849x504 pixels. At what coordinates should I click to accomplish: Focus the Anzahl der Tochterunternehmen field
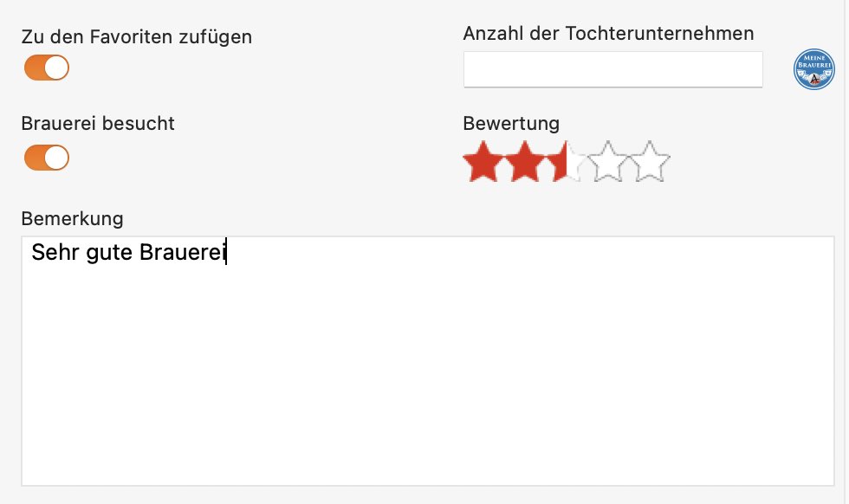(613, 69)
